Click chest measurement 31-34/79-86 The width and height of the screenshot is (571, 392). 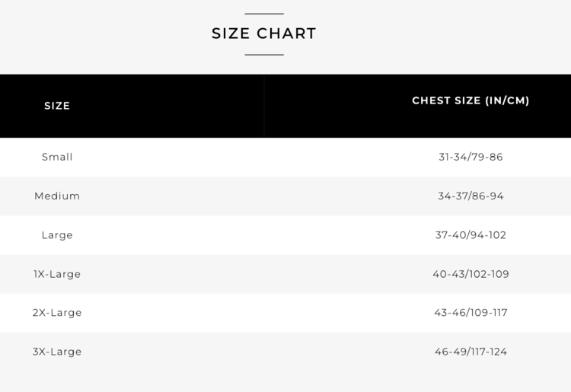click(471, 157)
